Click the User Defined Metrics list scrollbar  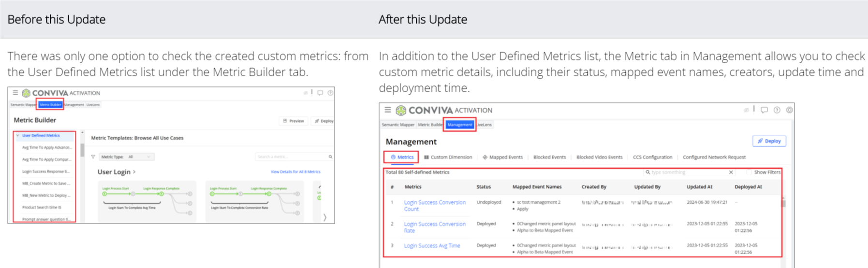tap(82, 151)
